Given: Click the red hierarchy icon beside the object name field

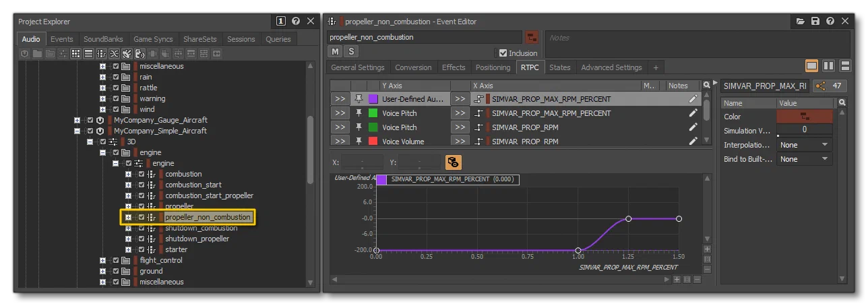Looking at the screenshot, I should point(532,37).
